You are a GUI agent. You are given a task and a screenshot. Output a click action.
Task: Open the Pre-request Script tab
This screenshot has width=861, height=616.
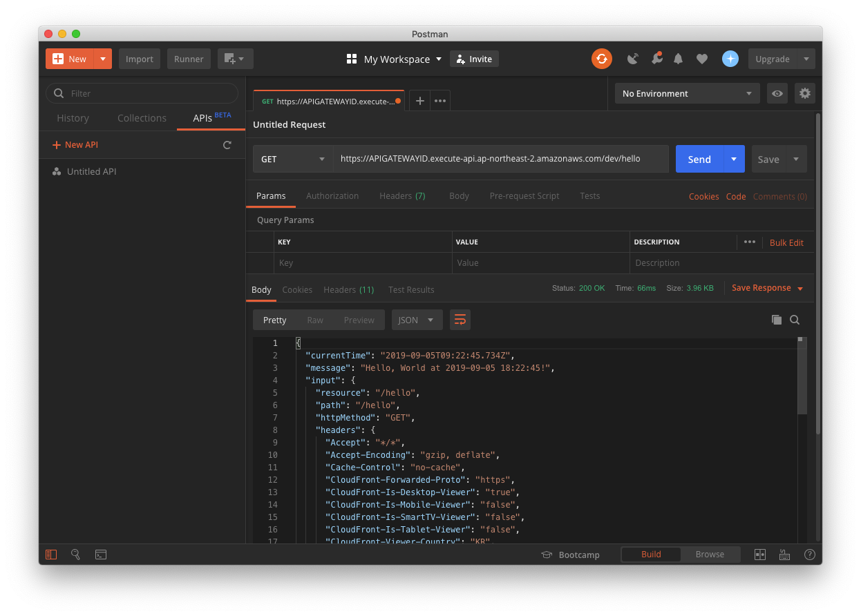[x=524, y=196]
